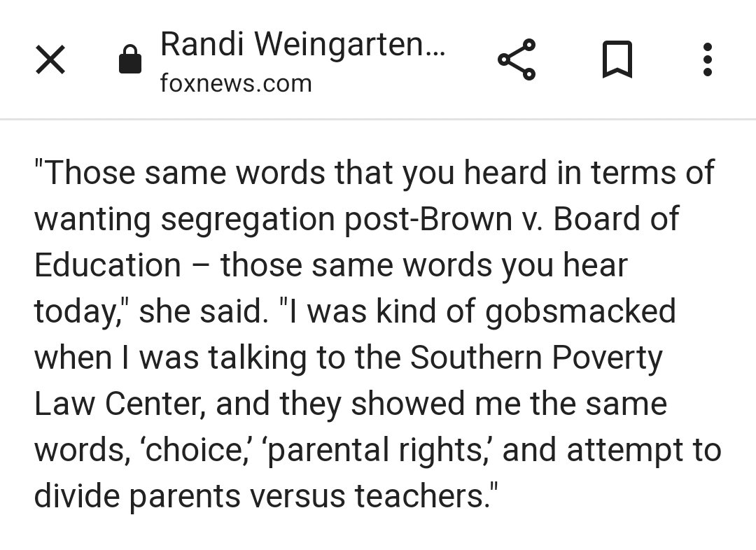Open the share icon

click(x=517, y=60)
